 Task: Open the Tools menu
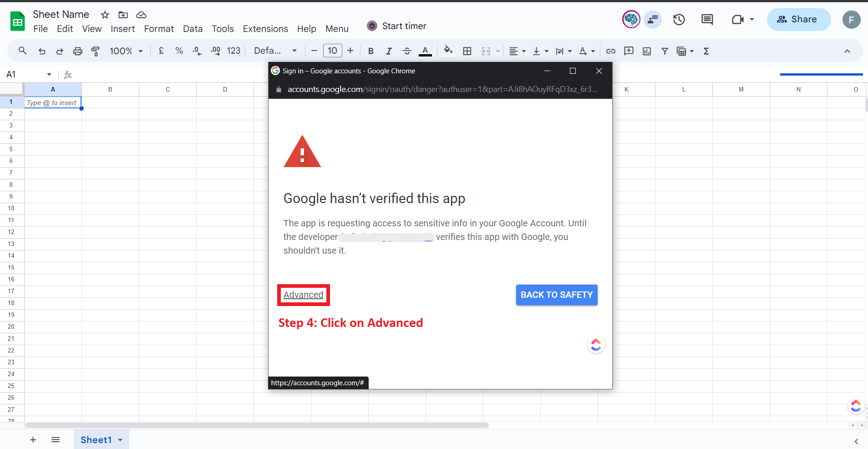(x=223, y=29)
